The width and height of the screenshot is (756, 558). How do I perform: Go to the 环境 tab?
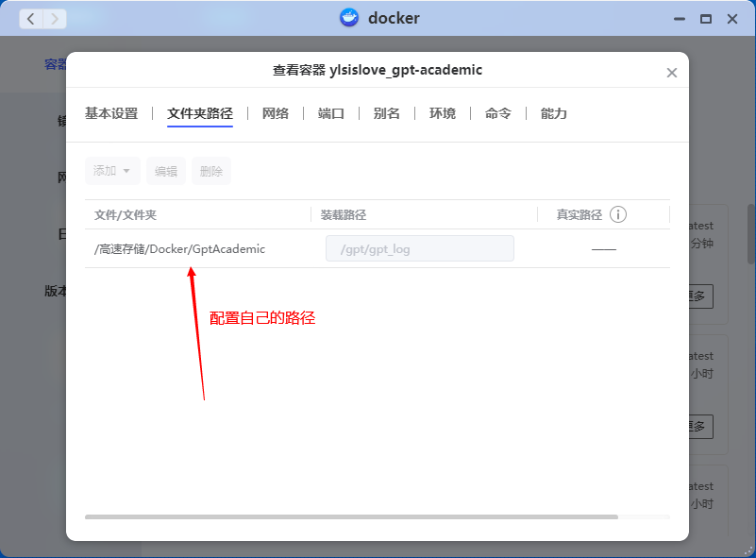(x=443, y=113)
